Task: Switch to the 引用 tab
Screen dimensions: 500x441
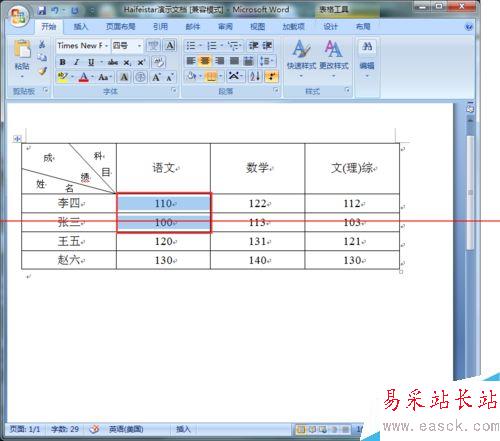Action: 160,27
